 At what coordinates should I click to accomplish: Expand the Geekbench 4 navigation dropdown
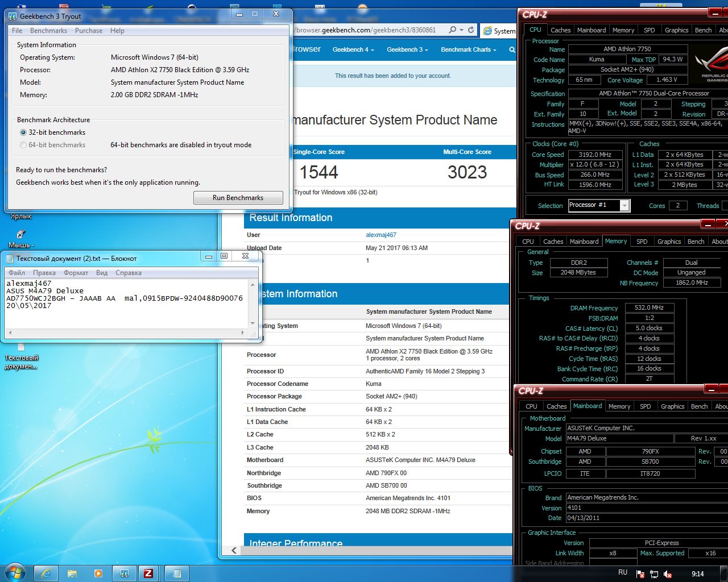tap(353, 49)
